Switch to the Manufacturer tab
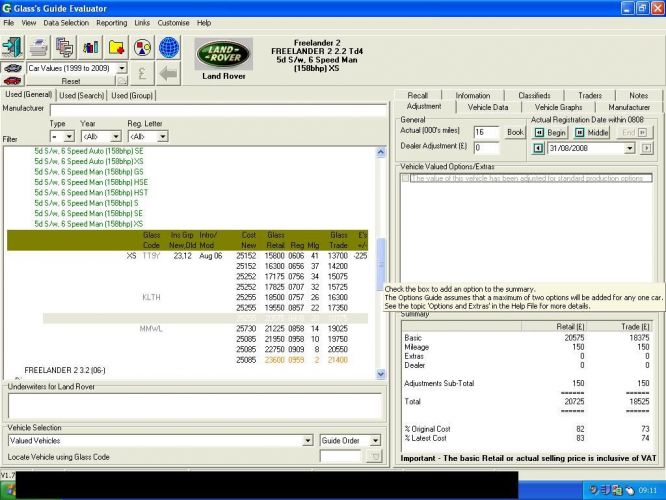Image resolution: width=666 pixels, height=500 pixels. point(629,107)
